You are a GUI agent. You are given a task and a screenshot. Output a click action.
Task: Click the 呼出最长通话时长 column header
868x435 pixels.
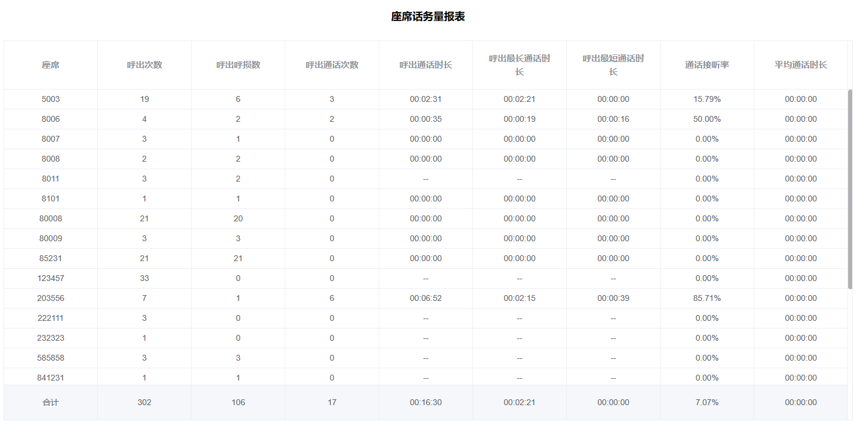(519, 65)
